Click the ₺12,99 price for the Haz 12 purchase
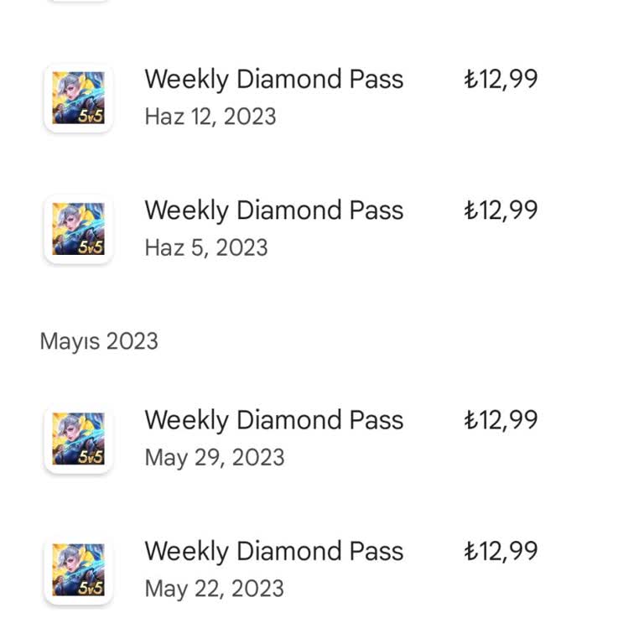The height and width of the screenshot is (644, 644). (501, 80)
